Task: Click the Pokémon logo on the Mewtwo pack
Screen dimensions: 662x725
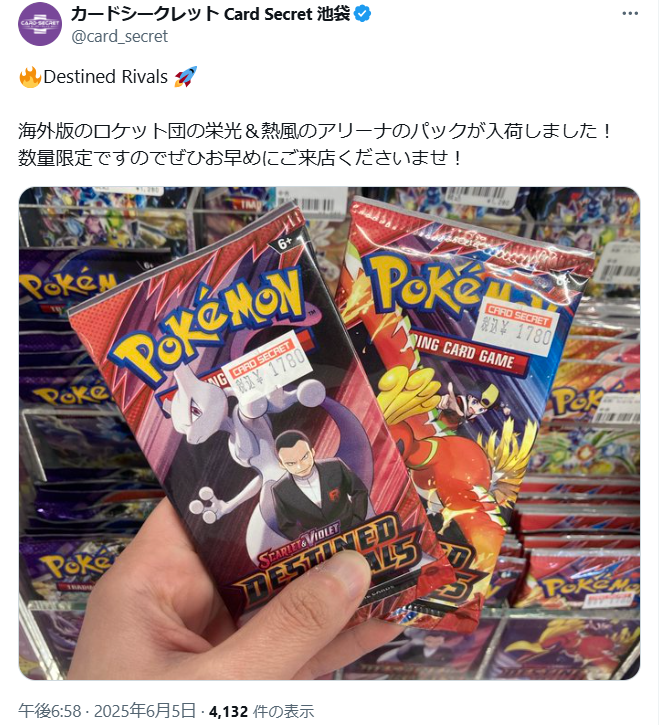Action: coord(208,326)
